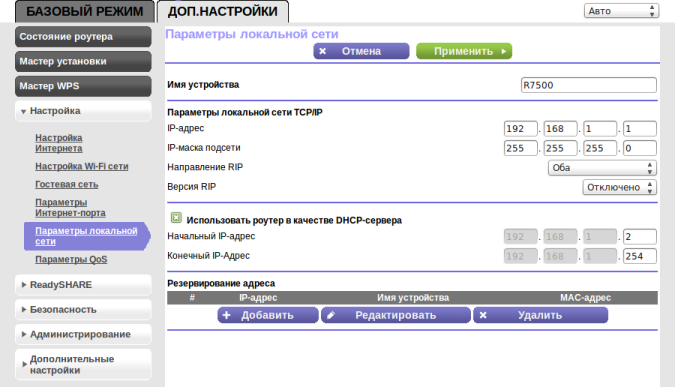Expand Дополнительные настройки section
This screenshot has width=675, height=387.
[x=83, y=365]
